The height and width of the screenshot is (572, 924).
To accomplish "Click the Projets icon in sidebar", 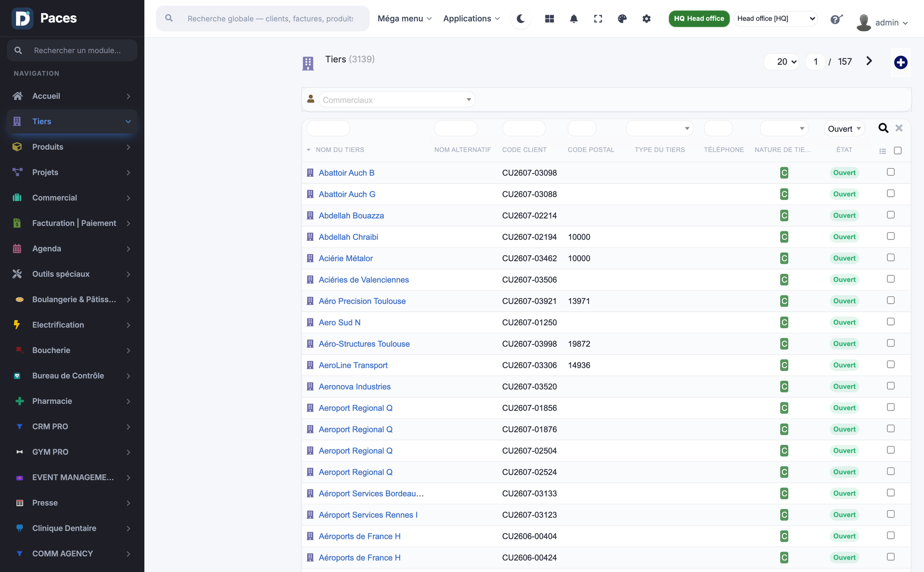I will coord(18,172).
